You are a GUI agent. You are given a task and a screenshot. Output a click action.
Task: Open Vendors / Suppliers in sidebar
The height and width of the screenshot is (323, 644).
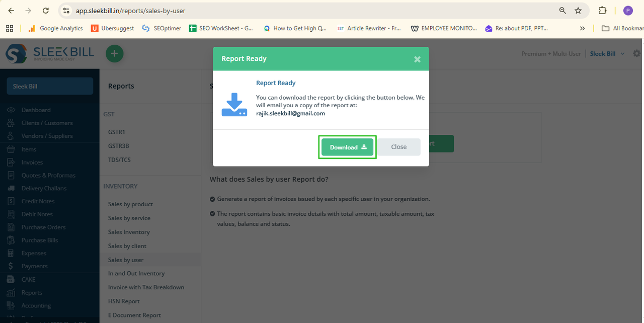47,136
